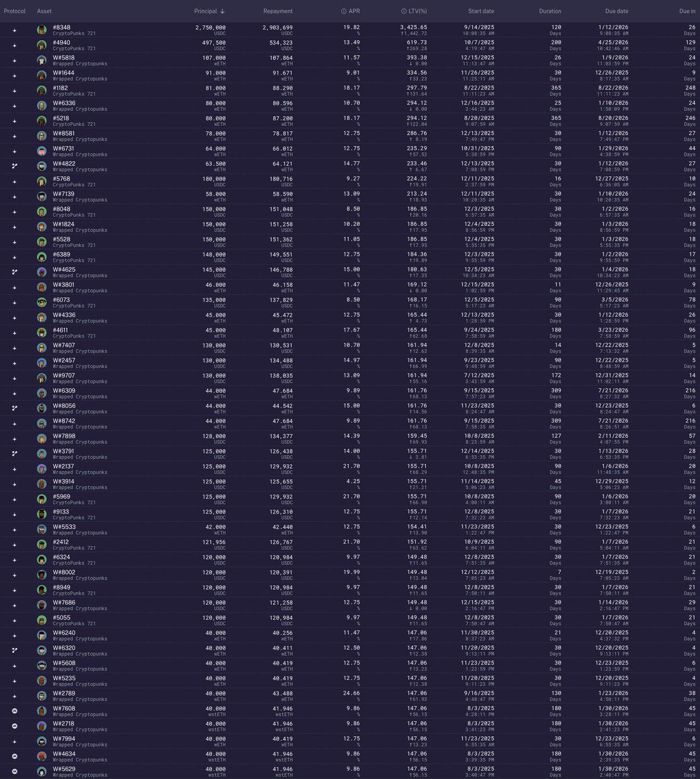
Task: Sort by the Protocol column header
Action: click(x=14, y=11)
